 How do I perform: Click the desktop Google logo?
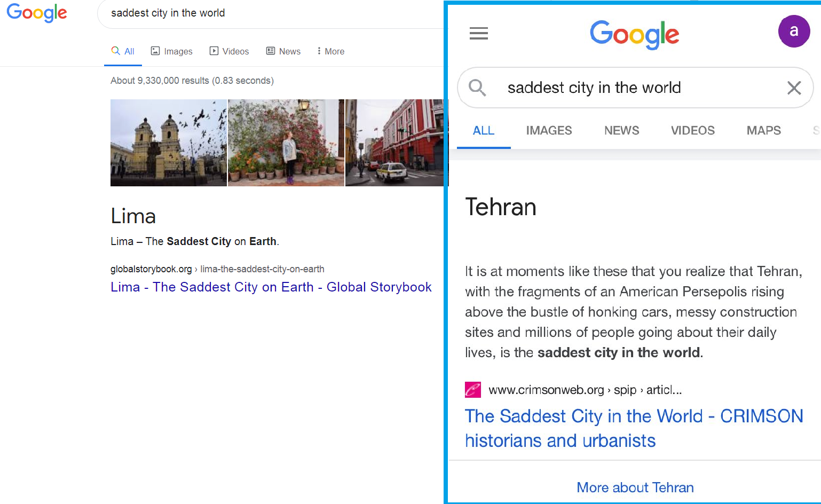pyautogui.click(x=37, y=13)
